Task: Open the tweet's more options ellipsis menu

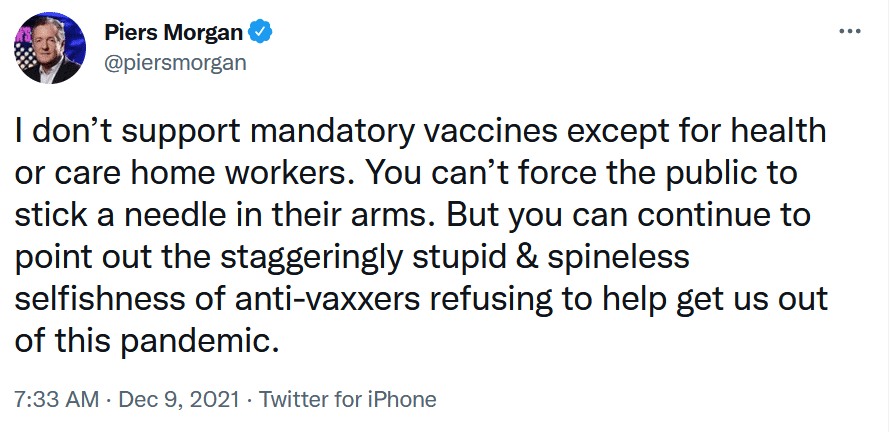Action: click(849, 31)
